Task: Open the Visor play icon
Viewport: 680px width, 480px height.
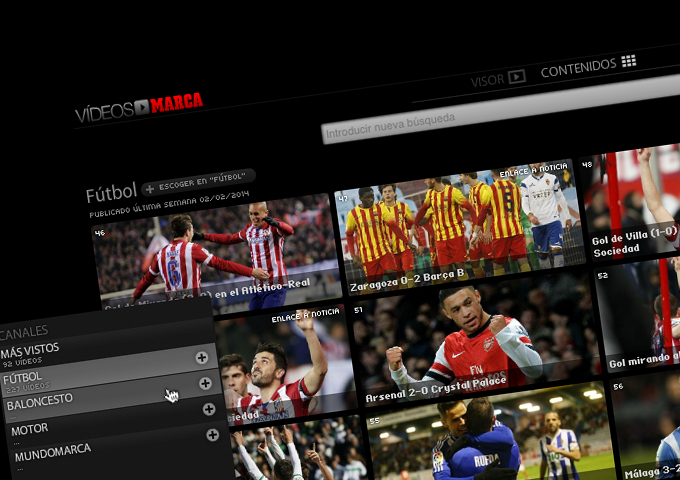Action: pos(517,77)
